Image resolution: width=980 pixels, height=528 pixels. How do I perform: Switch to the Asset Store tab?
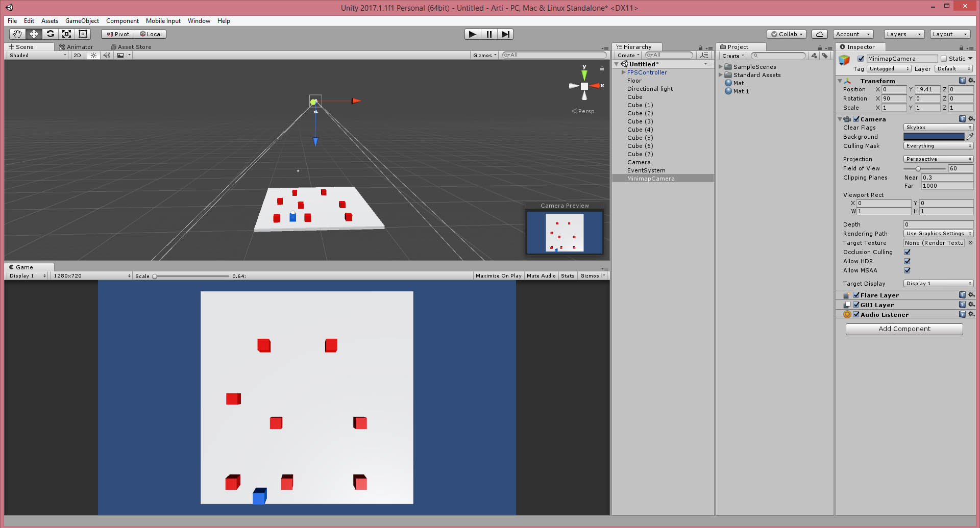coord(131,47)
